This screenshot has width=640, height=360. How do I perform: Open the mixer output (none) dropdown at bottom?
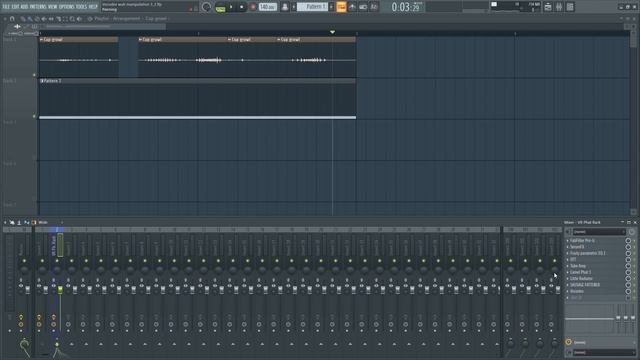(x=603, y=352)
